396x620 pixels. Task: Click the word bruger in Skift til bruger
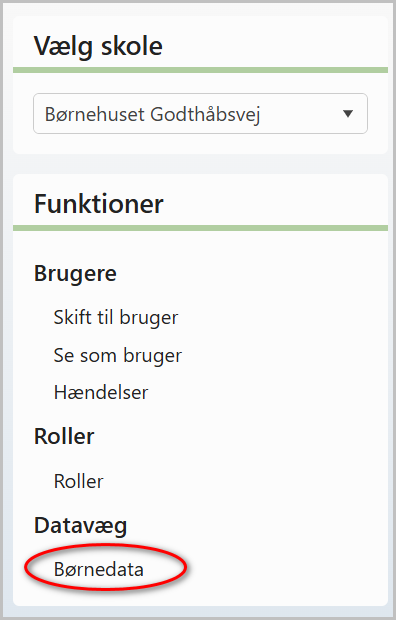[x=149, y=319]
